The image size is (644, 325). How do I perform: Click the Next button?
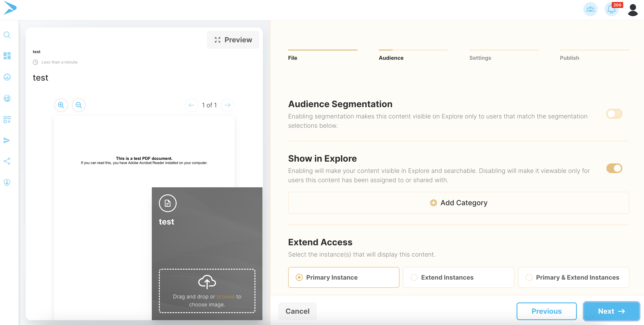[611, 311]
